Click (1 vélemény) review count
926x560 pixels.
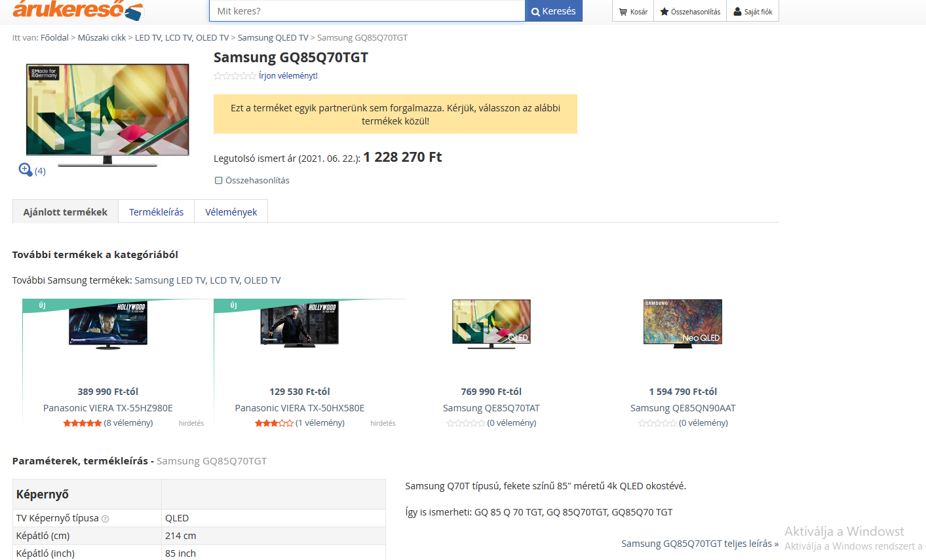[x=320, y=423]
